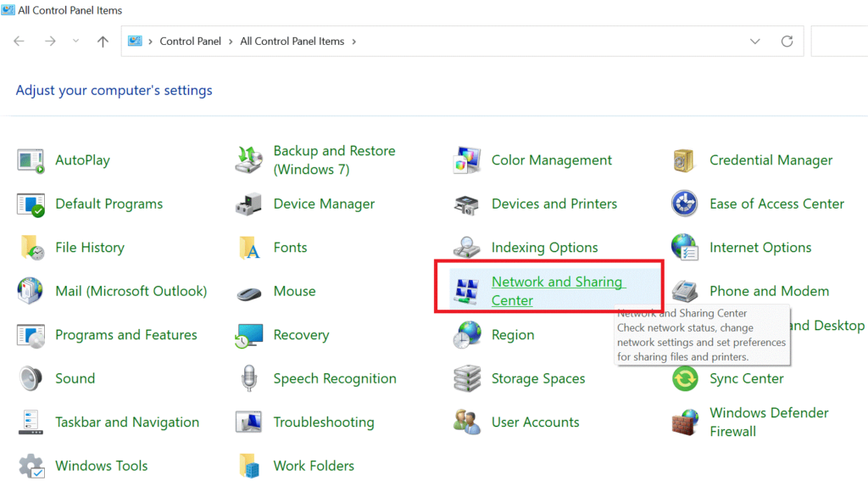Open the Windows Tools gear icon
Image resolution: width=868 pixels, height=481 pixels.
pos(31,466)
